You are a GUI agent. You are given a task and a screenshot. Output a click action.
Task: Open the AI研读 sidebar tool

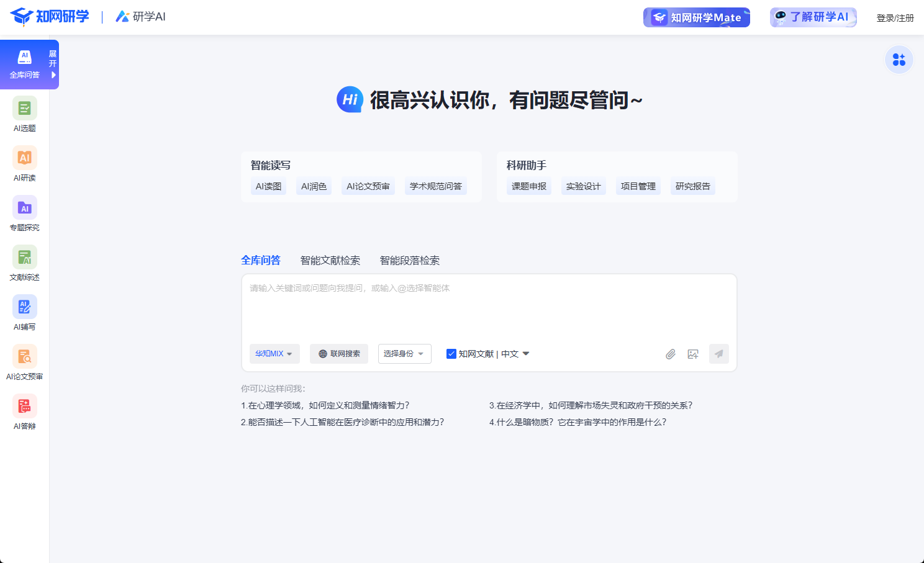(25, 164)
